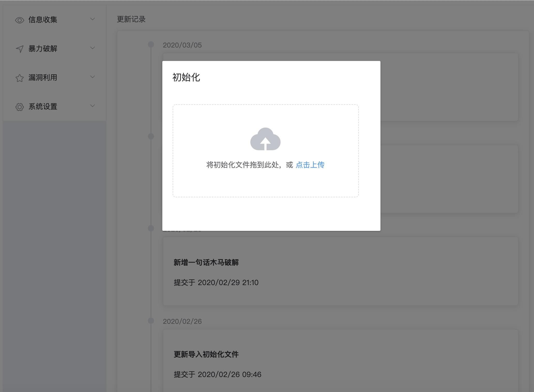This screenshot has width=534, height=392.
Task: Click the paper plane icon beside 暴力破解
Action: (20, 49)
